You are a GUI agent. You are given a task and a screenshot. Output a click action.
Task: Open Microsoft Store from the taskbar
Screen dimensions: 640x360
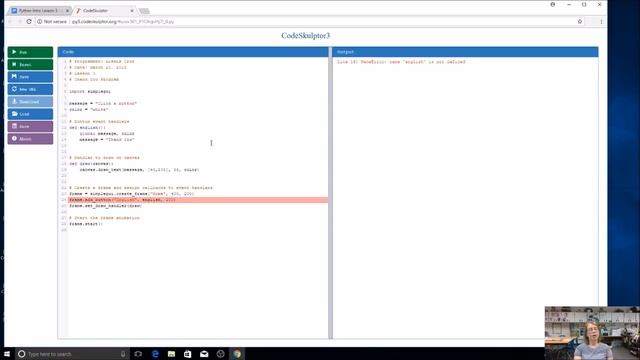point(187,354)
